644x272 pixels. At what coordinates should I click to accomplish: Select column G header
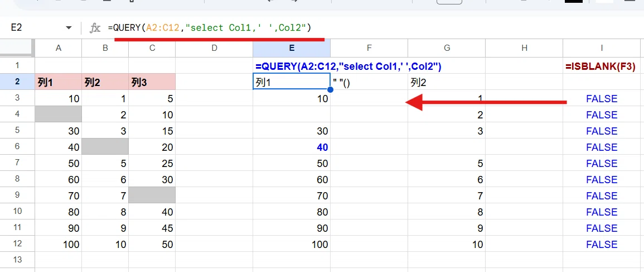(447, 48)
